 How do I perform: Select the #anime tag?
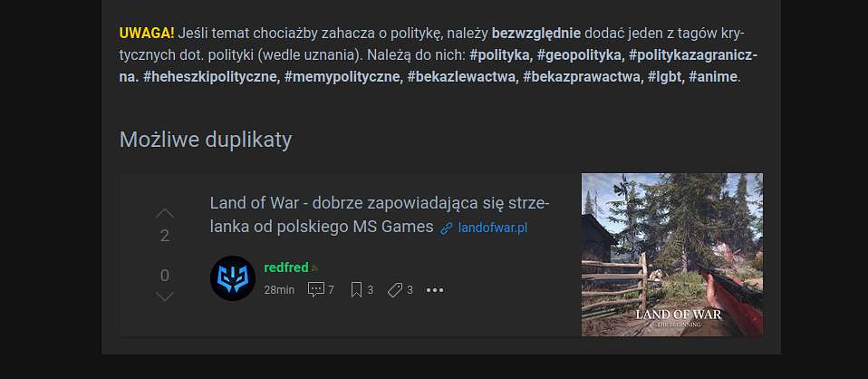[x=714, y=77]
